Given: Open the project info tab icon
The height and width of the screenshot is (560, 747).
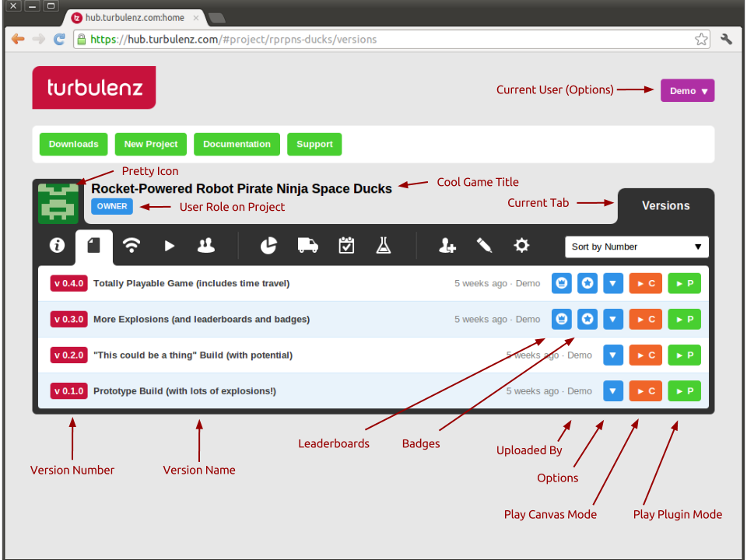Looking at the screenshot, I should [57, 246].
